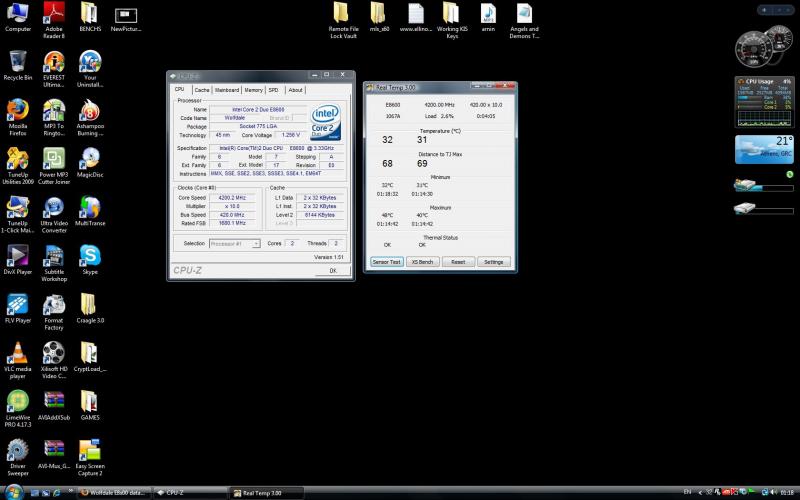Switch to CPU-Z taskbar button
Image resolution: width=800 pixels, height=500 pixels.
[x=190, y=493]
